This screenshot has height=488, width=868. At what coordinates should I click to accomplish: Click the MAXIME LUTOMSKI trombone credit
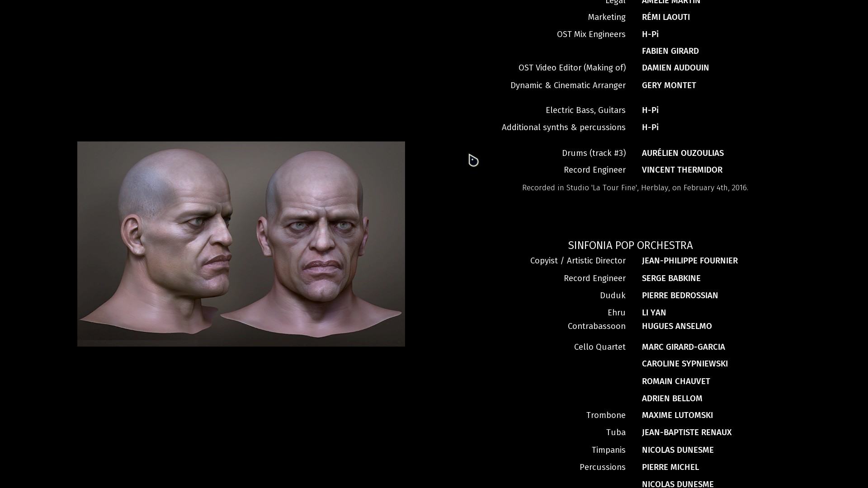[677, 415]
